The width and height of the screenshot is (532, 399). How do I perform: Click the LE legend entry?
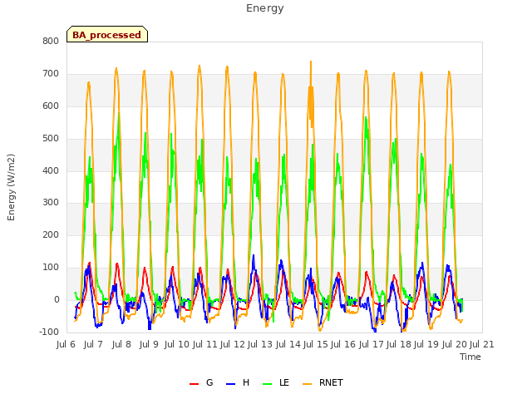point(276,382)
